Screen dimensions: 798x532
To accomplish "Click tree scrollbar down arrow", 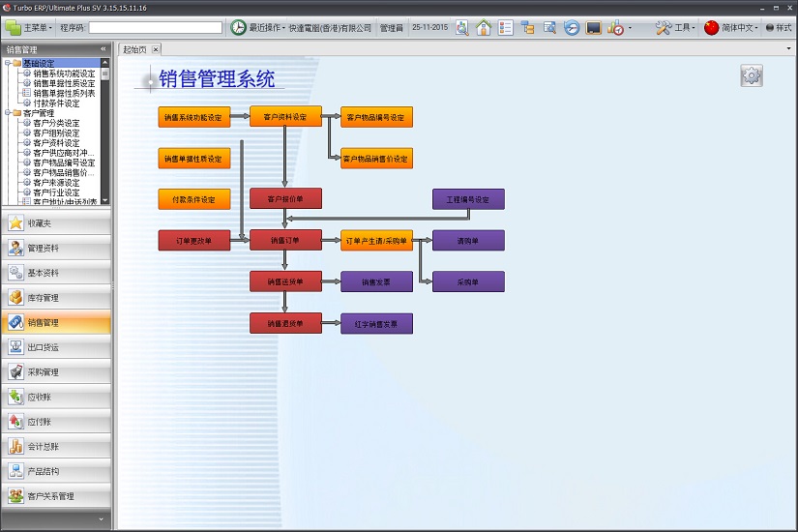I will point(104,200).
